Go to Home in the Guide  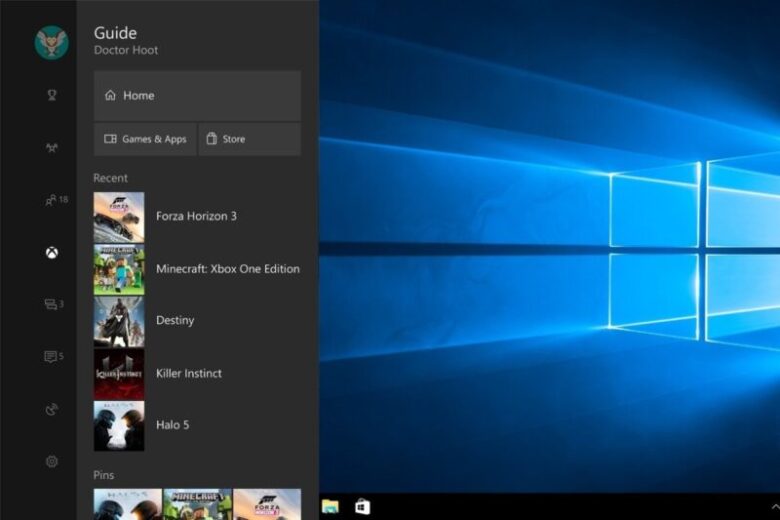pos(197,96)
